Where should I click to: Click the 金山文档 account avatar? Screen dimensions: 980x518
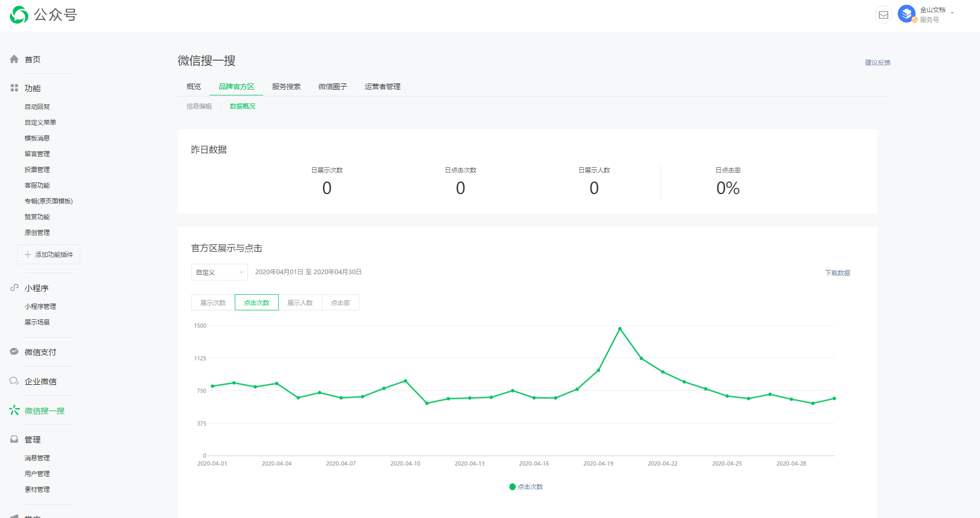click(907, 14)
